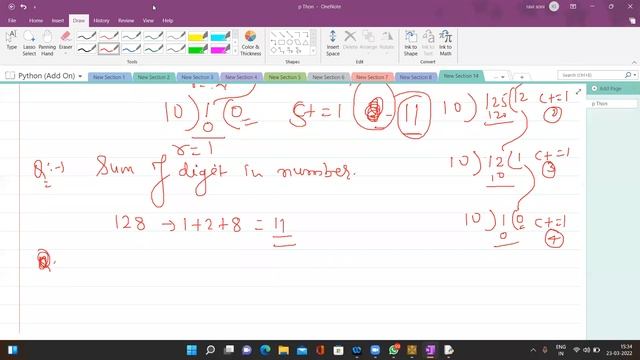Choose the green highlighter
This screenshot has width=640, height=360.
coord(198,49)
